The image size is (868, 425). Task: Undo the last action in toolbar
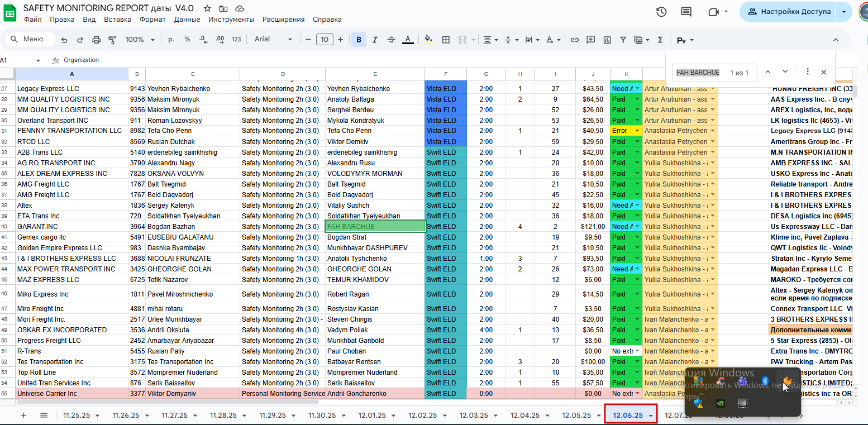pos(64,40)
